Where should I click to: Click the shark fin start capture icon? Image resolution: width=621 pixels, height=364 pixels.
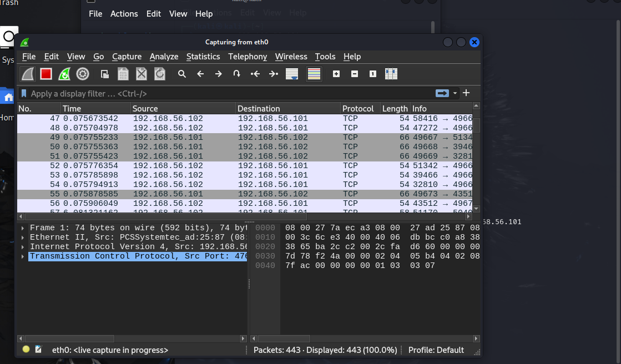[28, 74]
